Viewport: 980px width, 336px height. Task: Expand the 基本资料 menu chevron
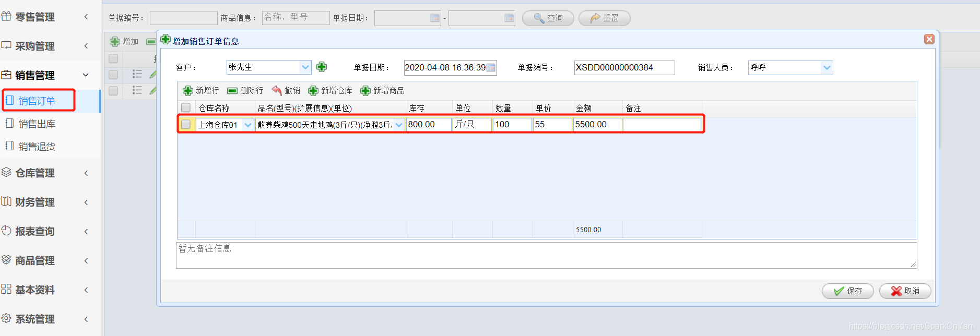(x=86, y=290)
